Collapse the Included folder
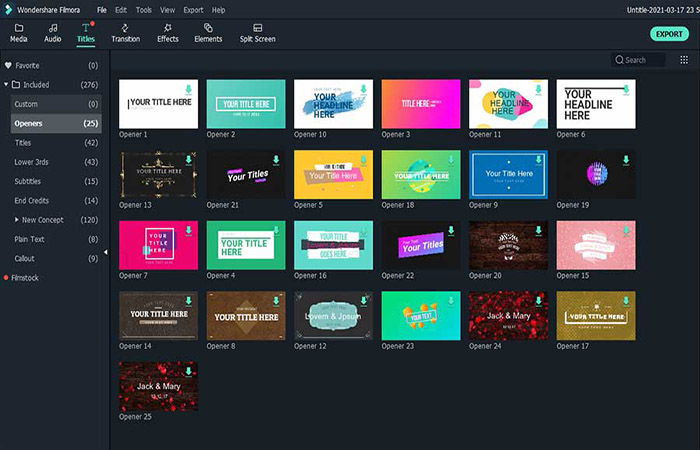Image resolution: width=700 pixels, height=450 pixels. pyautogui.click(x=6, y=85)
